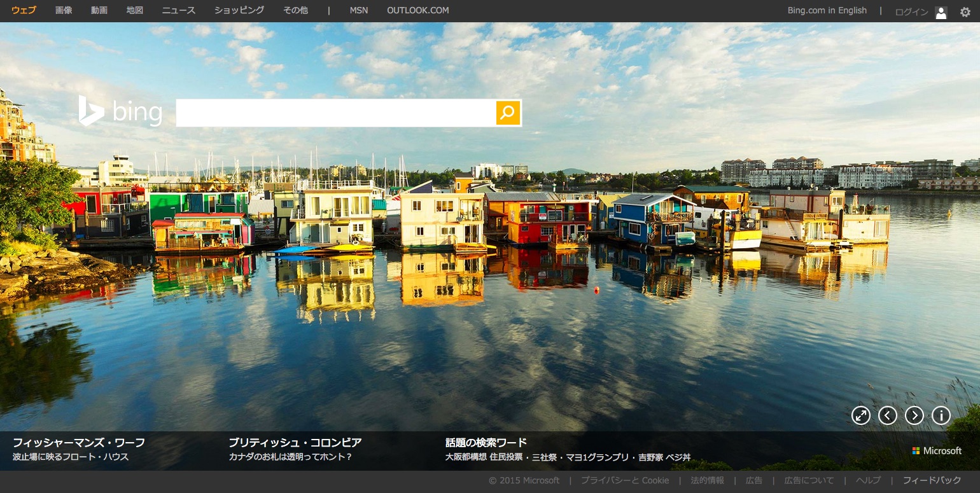Click the ログイン sign-in link
The width and height of the screenshot is (980, 493).
911,12
